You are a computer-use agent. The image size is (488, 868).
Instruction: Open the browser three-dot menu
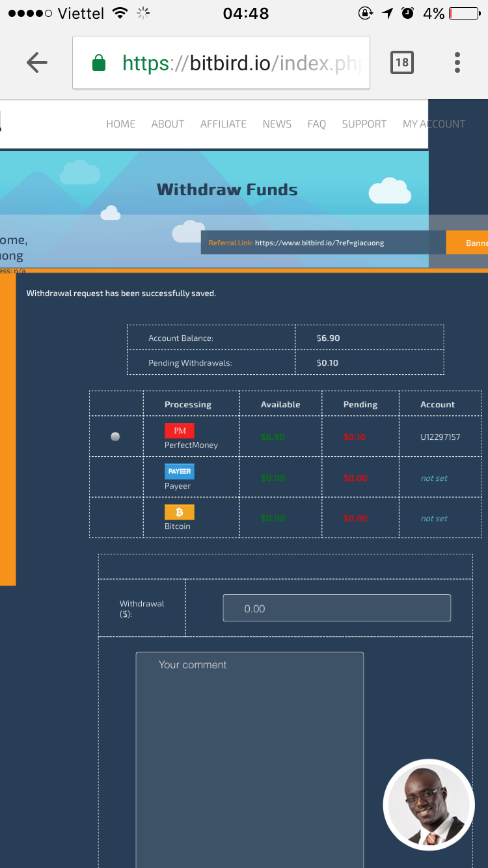[x=457, y=62]
